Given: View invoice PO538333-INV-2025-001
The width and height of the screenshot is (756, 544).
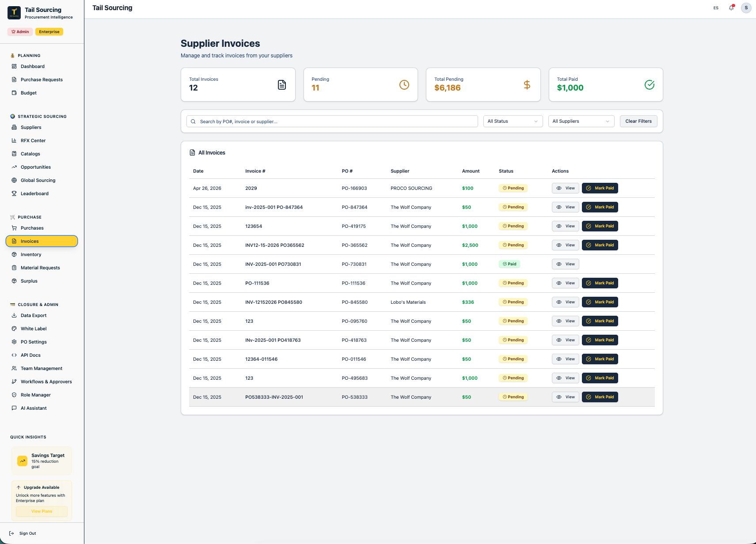Looking at the screenshot, I should pos(566,397).
